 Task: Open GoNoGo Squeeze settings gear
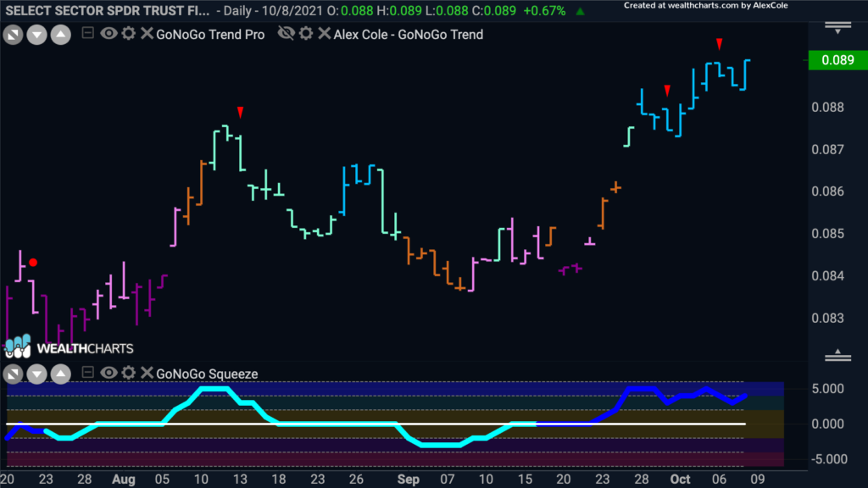click(129, 373)
